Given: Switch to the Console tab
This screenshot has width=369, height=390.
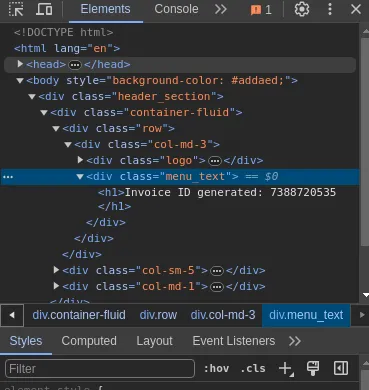Looking at the screenshot, I should (176, 9).
